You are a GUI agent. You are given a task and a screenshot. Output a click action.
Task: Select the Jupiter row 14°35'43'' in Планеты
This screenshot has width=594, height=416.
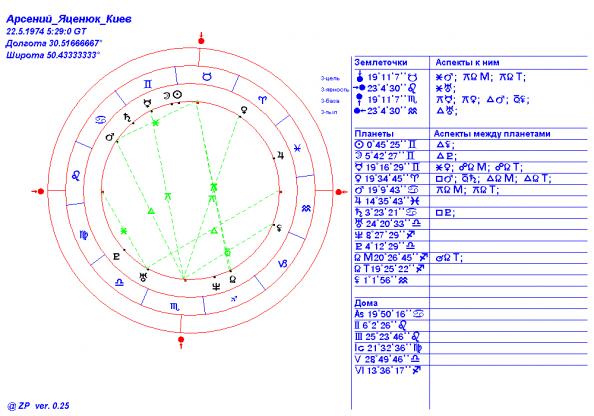click(x=387, y=201)
